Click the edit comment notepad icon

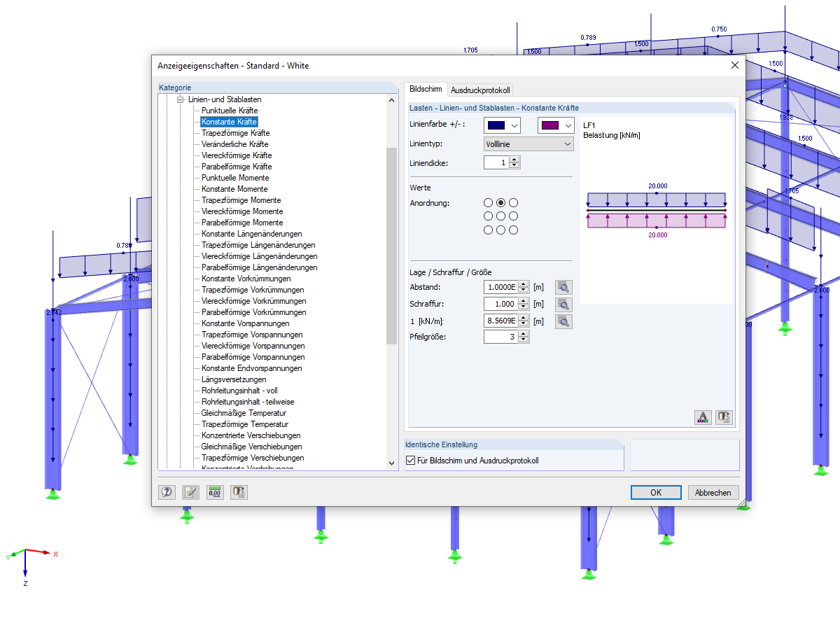coord(190,492)
